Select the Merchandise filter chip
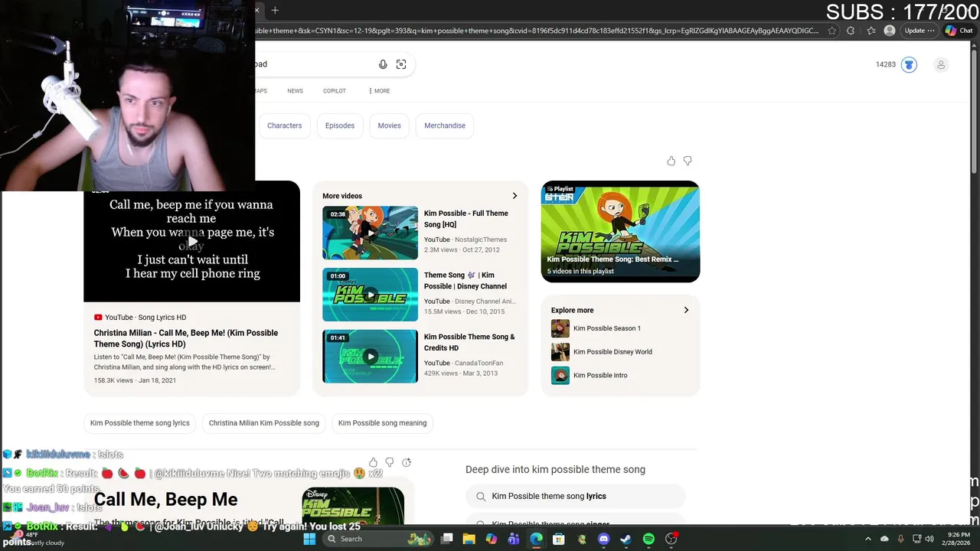 (x=445, y=126)
